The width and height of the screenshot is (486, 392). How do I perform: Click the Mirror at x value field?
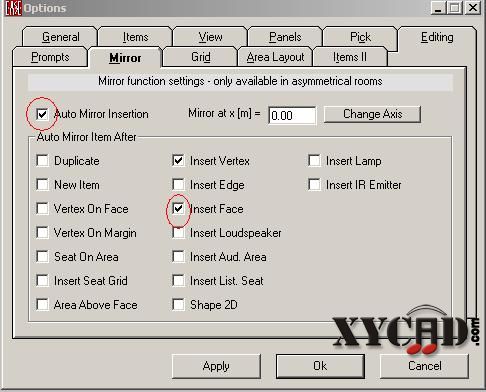tap(292, 115)
